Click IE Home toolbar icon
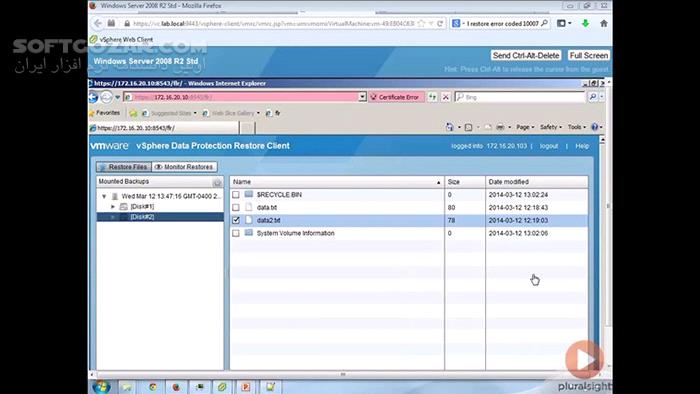The width and height of the screenshot is (700, 394). tap(450, 127)
